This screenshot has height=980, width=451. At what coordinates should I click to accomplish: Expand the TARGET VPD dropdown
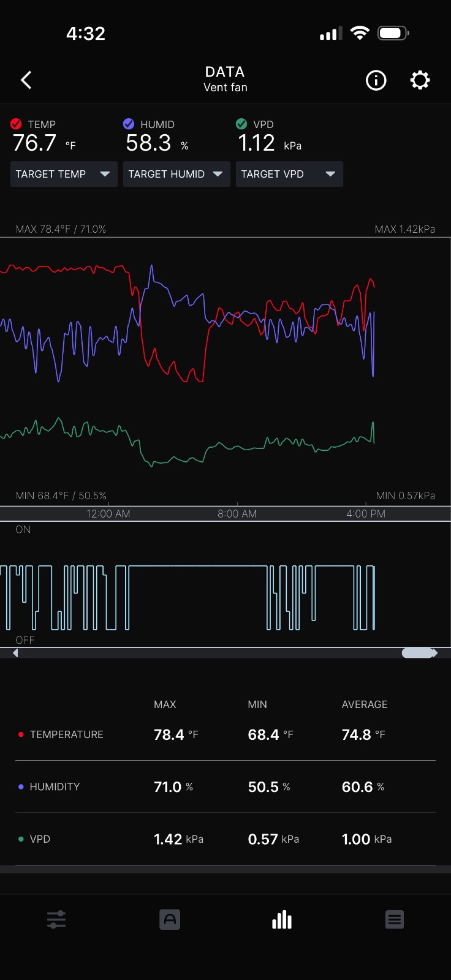click(x=289, y=174)
